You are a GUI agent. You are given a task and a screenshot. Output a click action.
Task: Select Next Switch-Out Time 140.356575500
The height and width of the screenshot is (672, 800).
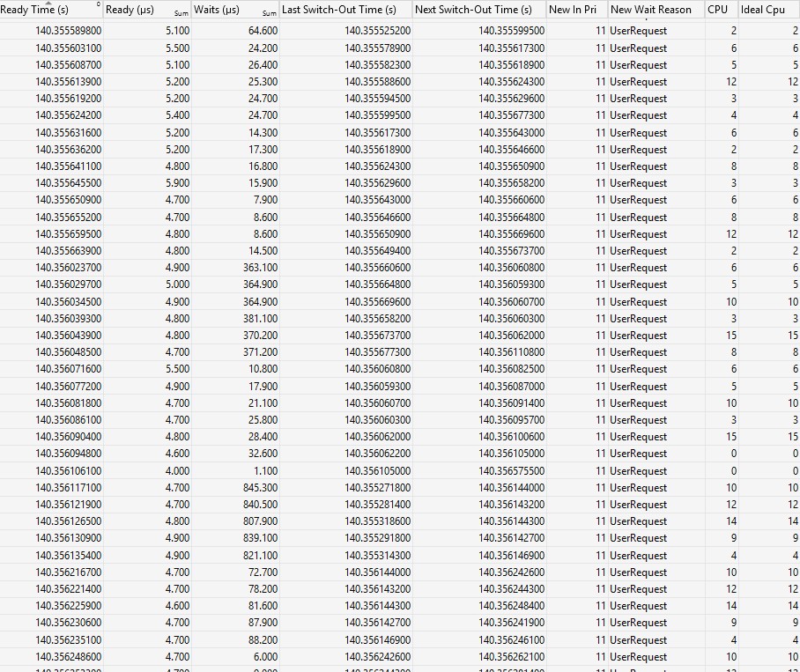(x=511, y=471)
